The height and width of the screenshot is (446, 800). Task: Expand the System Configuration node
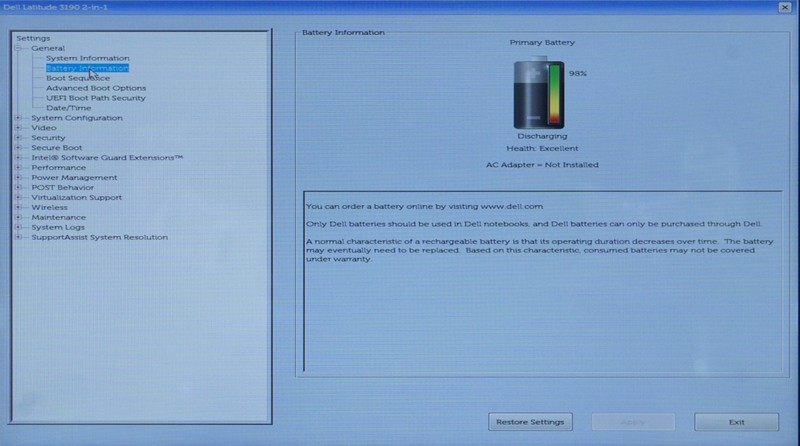(x=18, y=118)
